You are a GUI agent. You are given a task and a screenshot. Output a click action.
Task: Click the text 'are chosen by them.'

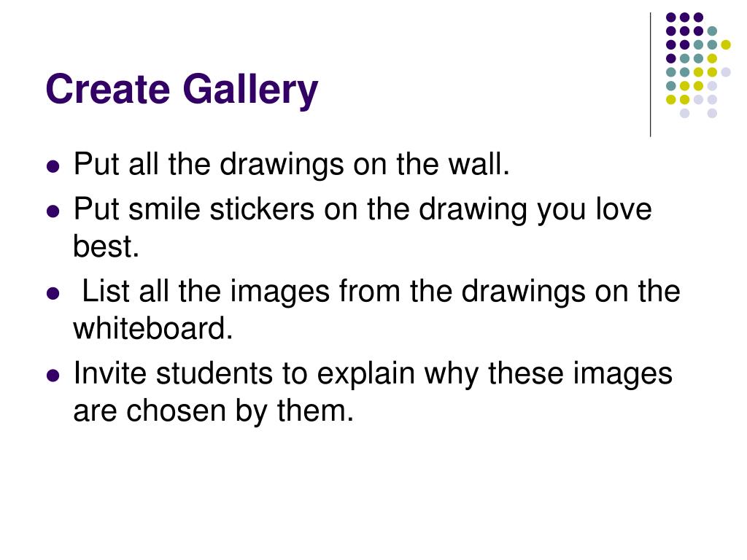(214, 411)
